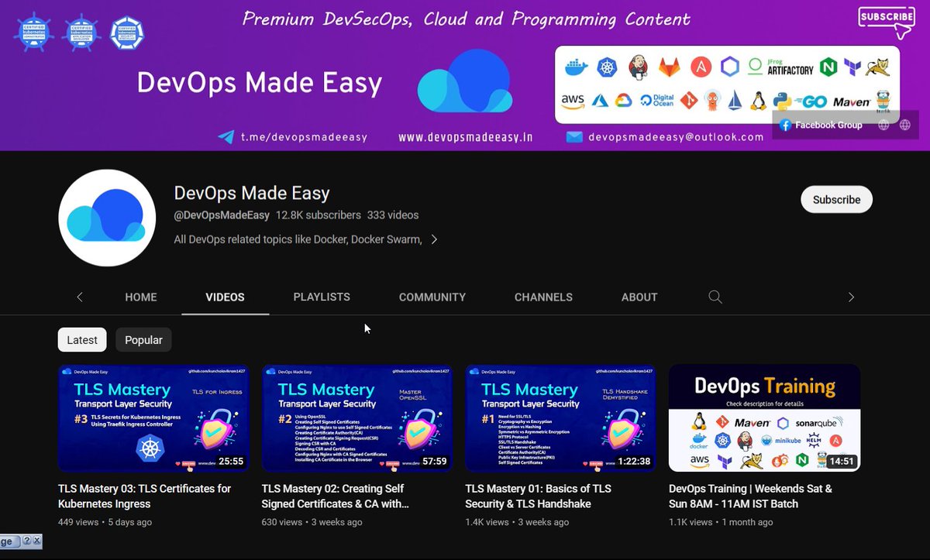The image size is (930, 560).
Task: Switch to the VIDEOS tab
Action: 226,297
